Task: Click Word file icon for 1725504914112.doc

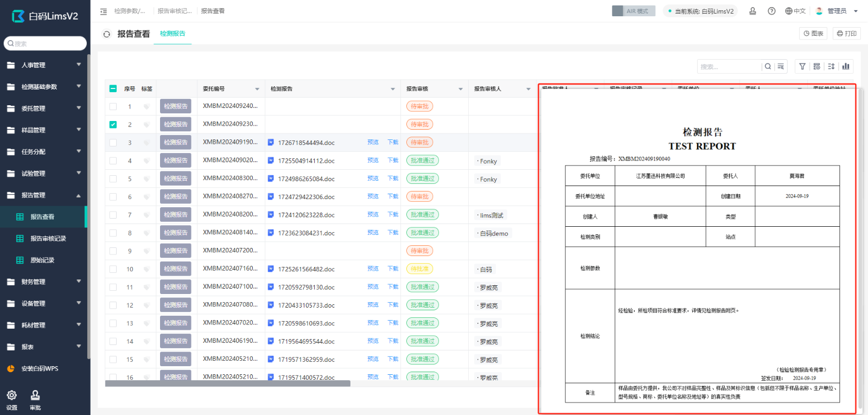Action: pos(271,161)
